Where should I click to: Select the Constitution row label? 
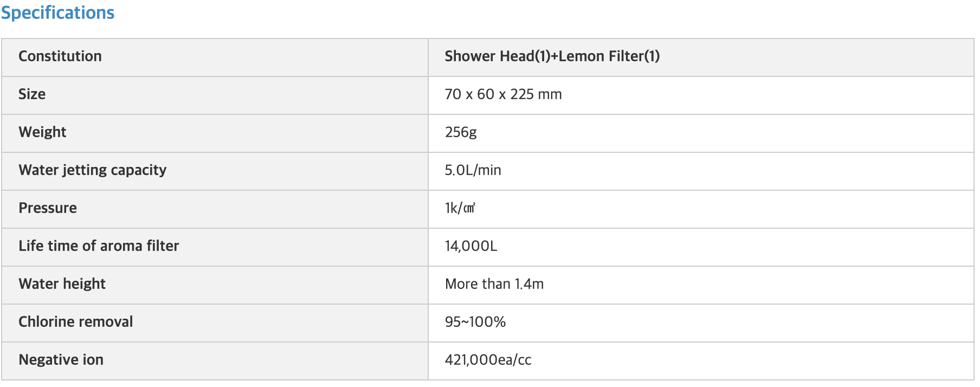pos(60,56)
